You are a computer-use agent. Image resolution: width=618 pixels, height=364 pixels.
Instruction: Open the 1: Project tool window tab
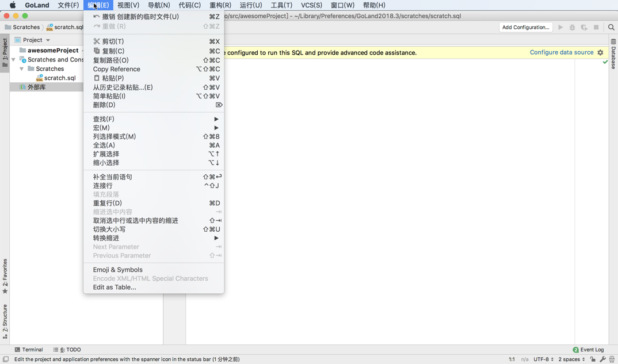(5, 53)
